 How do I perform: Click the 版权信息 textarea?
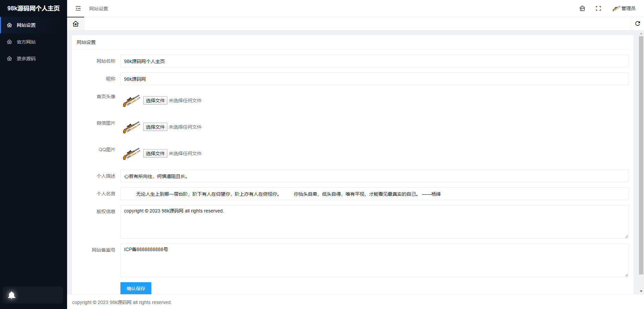coord(374,222)
